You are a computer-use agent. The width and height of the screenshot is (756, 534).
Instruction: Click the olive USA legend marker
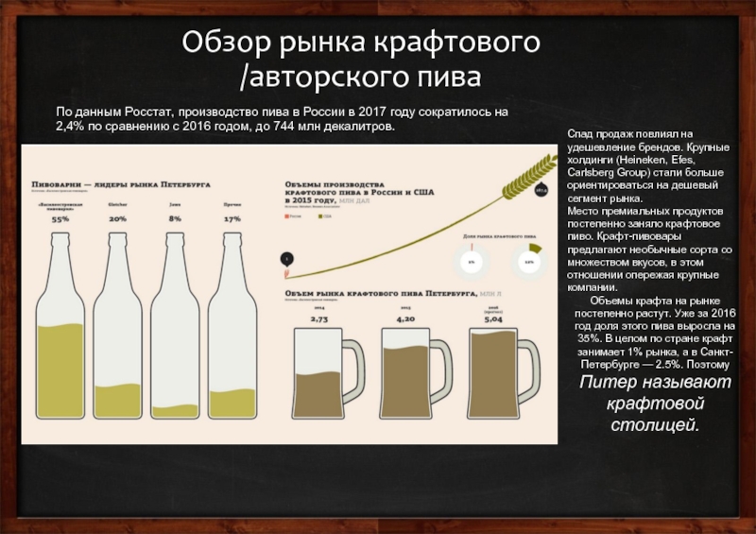pyautogui.click(x=319, y=216)
